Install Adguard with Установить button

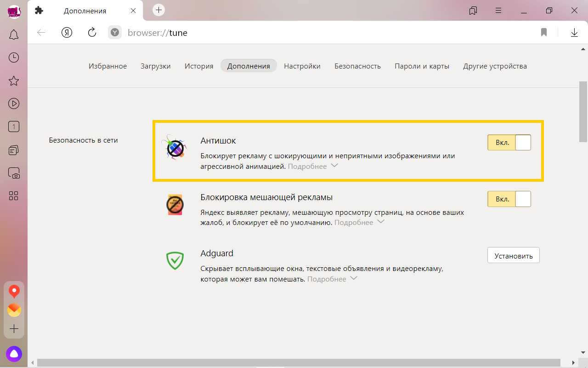(514, 256)
